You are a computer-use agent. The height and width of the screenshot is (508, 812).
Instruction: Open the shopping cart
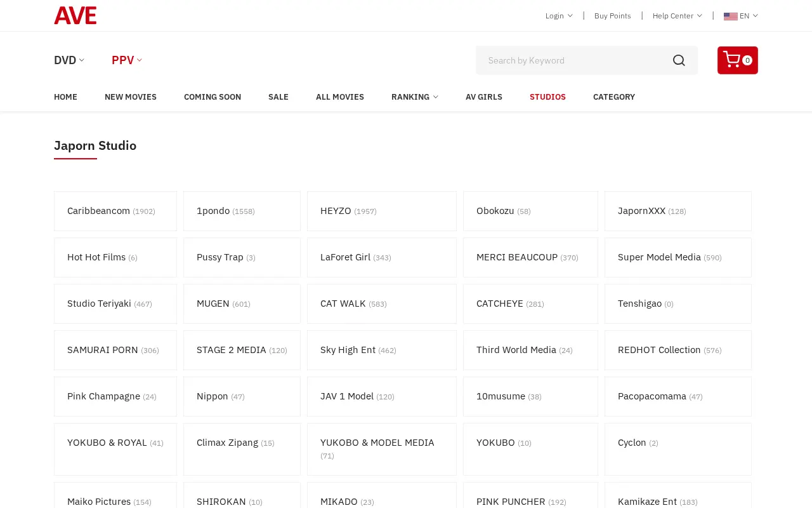pos(737,60)
